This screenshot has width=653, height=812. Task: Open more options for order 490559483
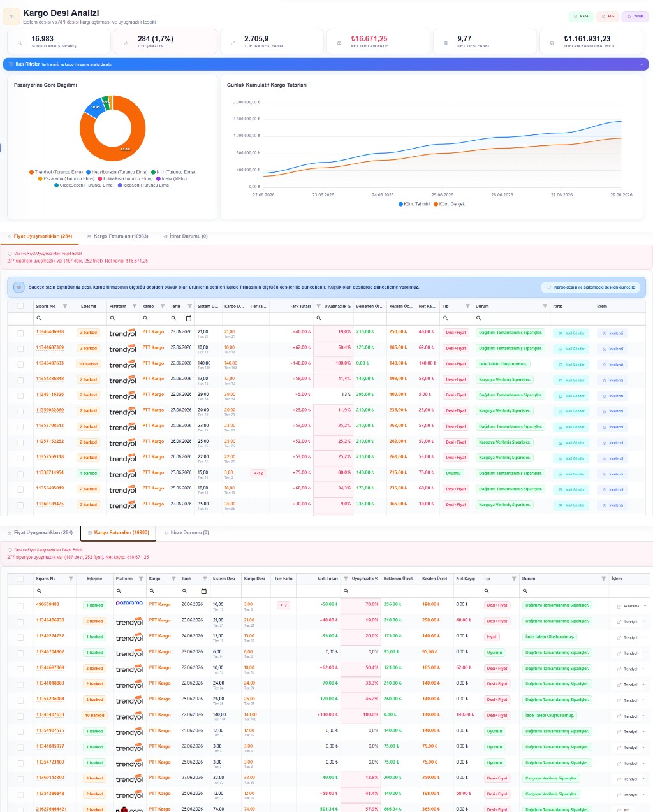tap(645, 606)
